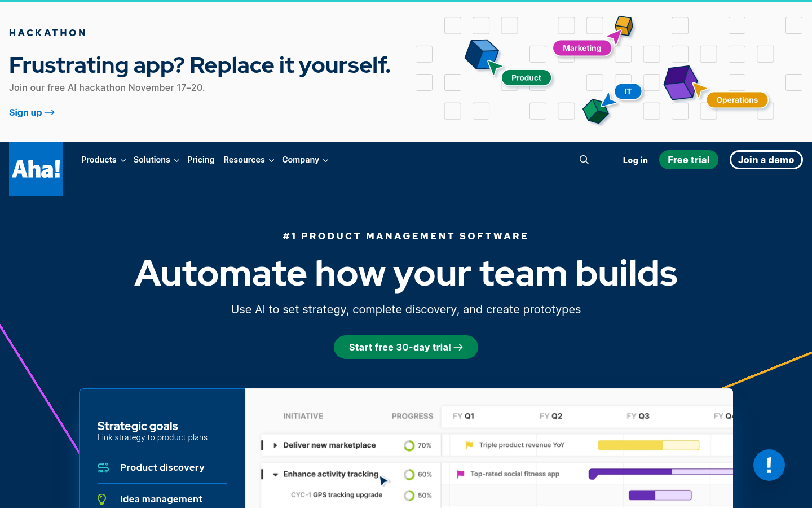Click the Log in link
This screenshot has width=812, height=508.
[635, 160]
